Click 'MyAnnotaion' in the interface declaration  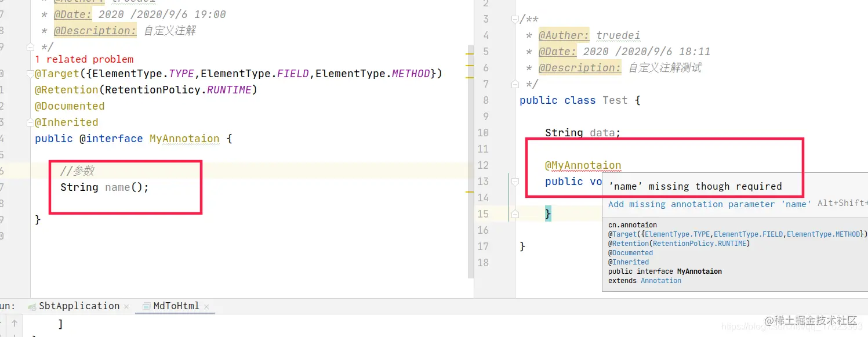(184, 139)
